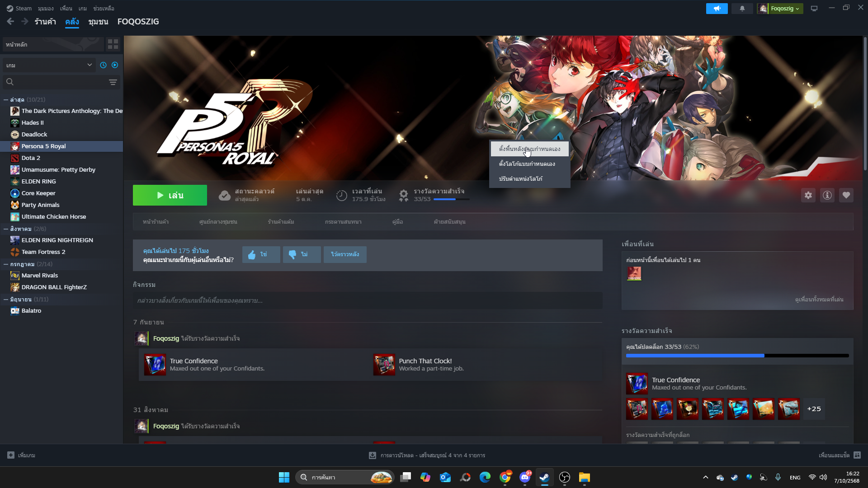The width and height of the screenshot is (868, 488).
Task: Click the achievements 33/53 progress bar
Action: pos(451,199)
